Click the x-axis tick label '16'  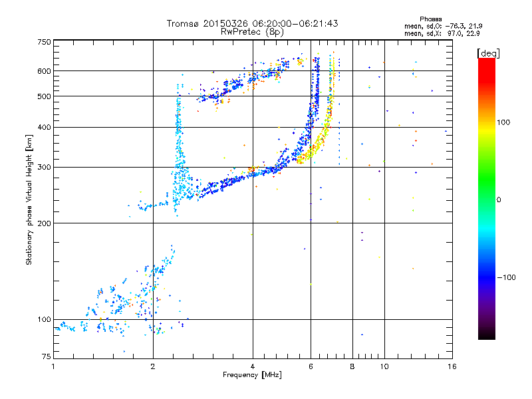[452, 366]
